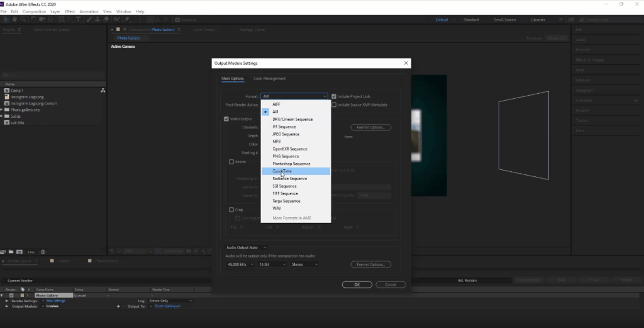Select the Rotation tool
644x328 pixels.
pyautogui.click(x=34, y=20)
